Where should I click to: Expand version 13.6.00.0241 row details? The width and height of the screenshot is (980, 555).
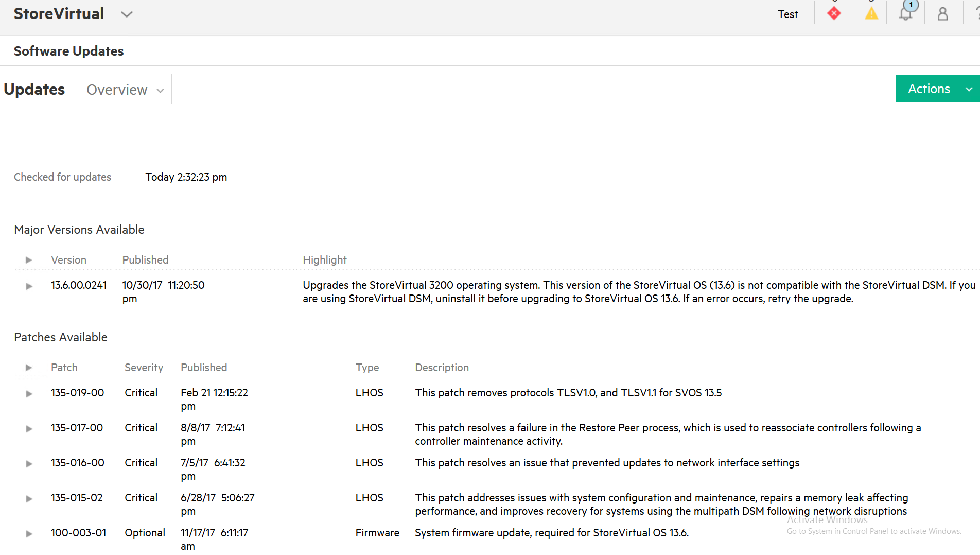29,286
